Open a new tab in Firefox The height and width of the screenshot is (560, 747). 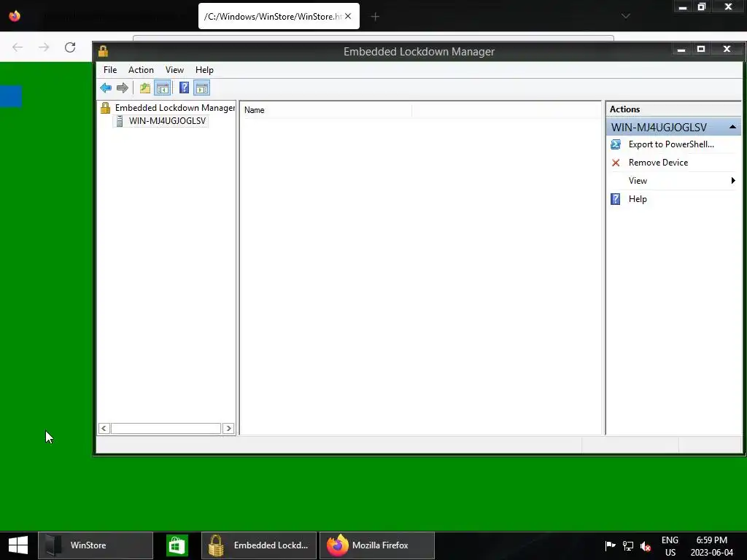coord(375,17)
